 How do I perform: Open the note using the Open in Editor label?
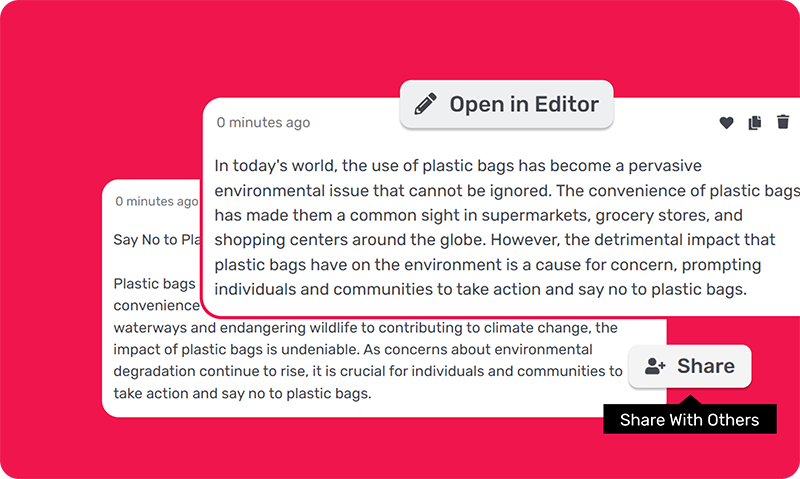(x=524, y=104)
